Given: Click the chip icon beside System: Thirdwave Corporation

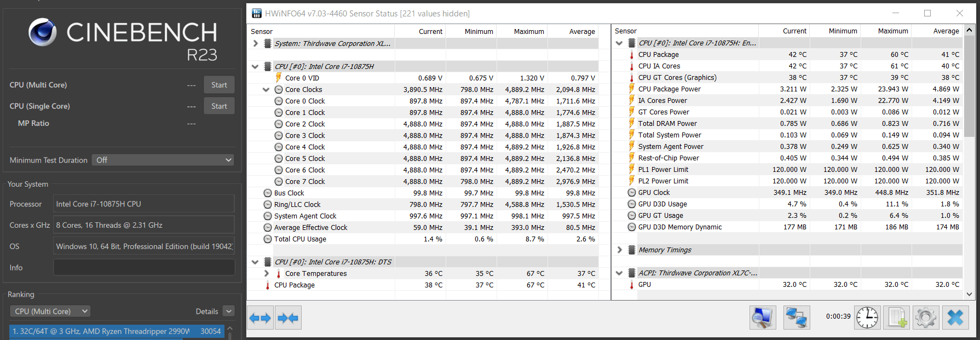Looking at the screenshot, I should tap(268, 44).
